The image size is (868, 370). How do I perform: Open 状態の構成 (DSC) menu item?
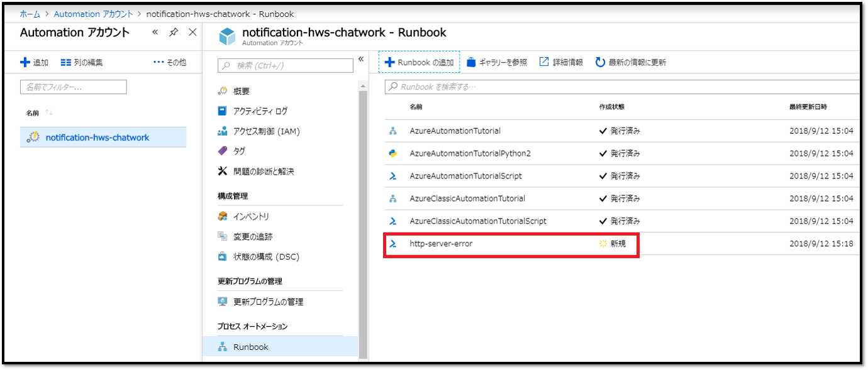click(266, 257)
